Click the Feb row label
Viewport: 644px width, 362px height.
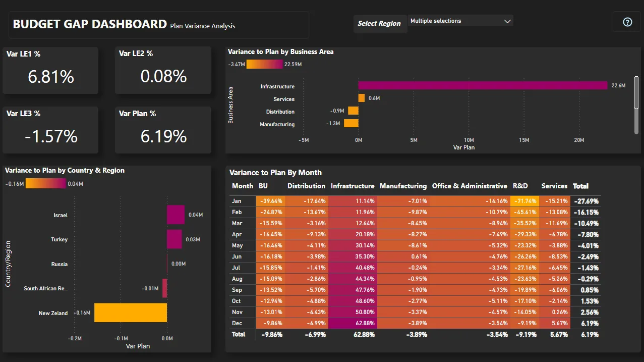[x=237, y=212]
